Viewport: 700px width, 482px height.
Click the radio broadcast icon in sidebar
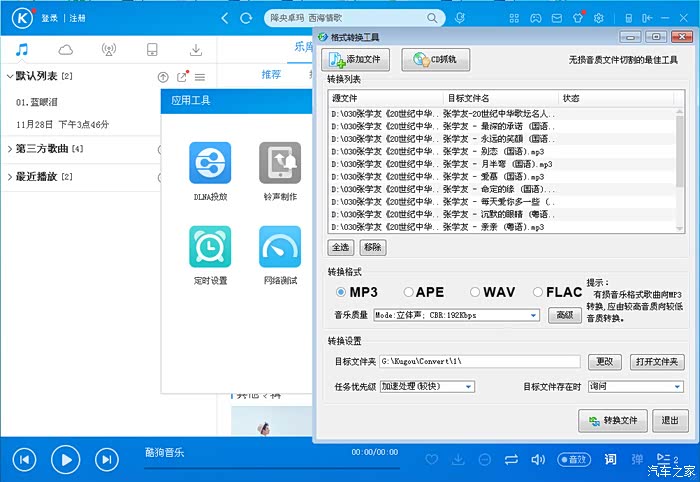point(109,49)
